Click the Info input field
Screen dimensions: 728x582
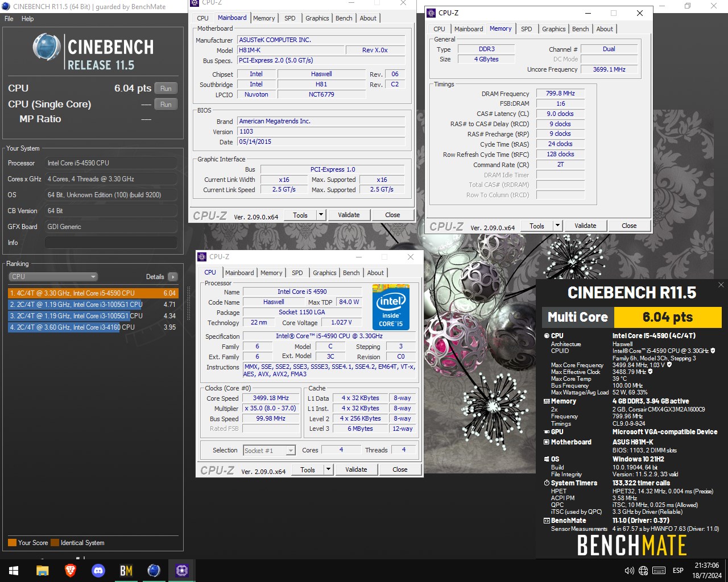pyautogui.click(x=111, y=243)
